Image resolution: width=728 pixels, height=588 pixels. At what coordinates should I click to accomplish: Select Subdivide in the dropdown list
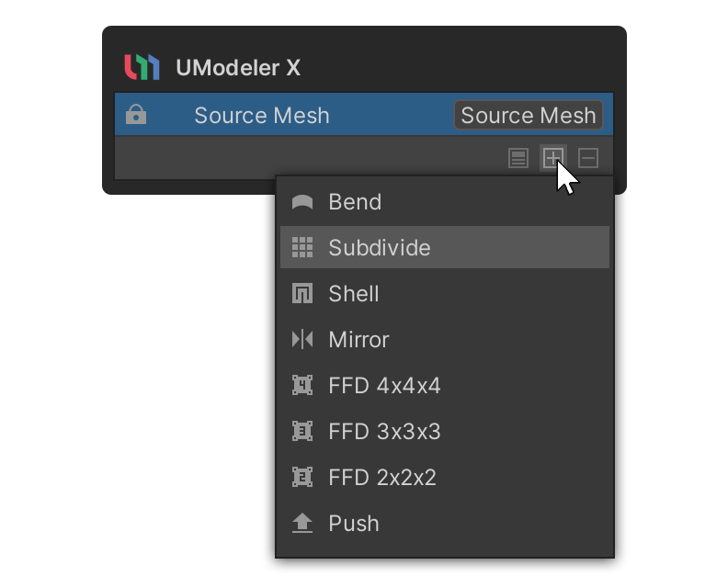[x=379, y=248]
